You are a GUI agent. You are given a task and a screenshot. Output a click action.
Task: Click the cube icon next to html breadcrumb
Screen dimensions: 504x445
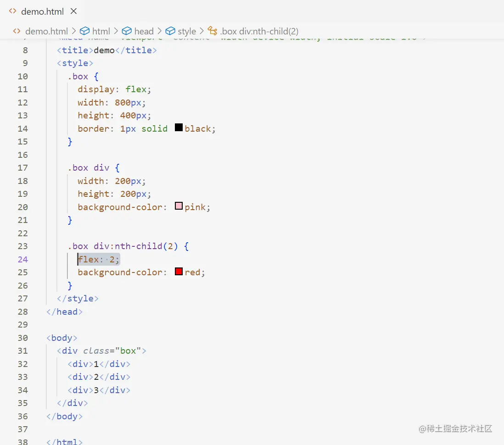click(84, 31)
